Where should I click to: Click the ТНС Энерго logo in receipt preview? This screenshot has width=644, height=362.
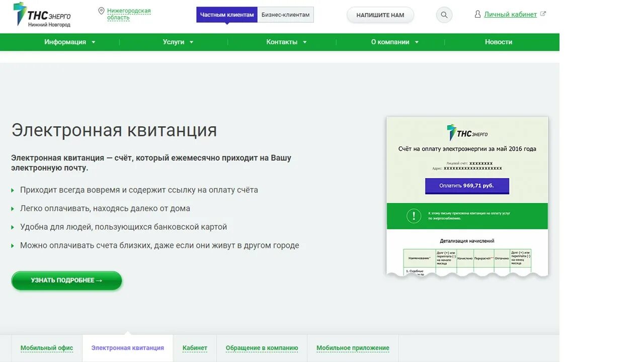coord(467,133)
